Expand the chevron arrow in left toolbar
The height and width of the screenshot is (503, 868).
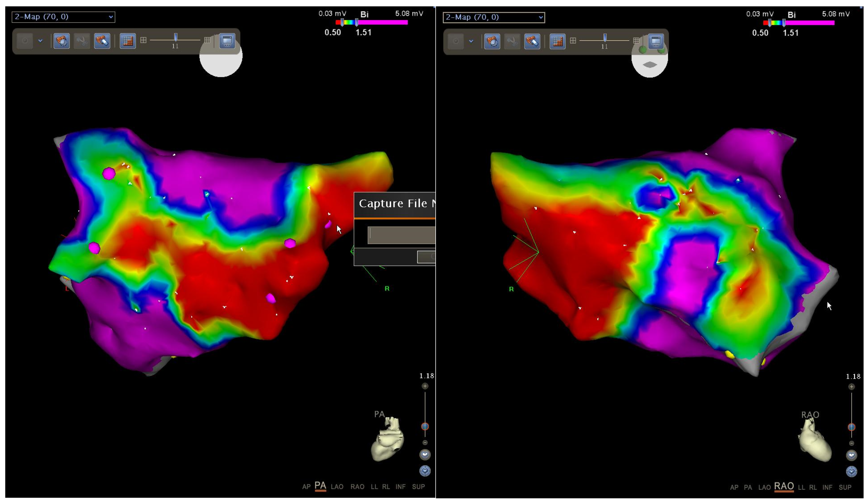40,41
